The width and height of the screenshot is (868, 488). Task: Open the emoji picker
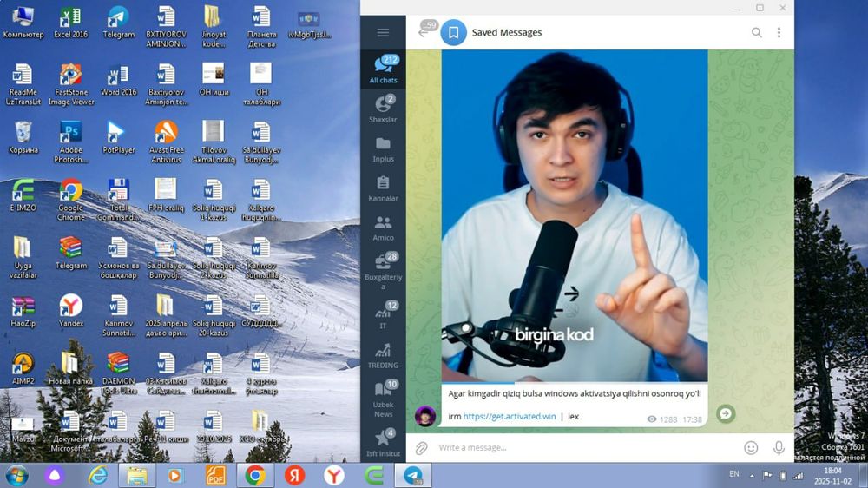point(751,447)
